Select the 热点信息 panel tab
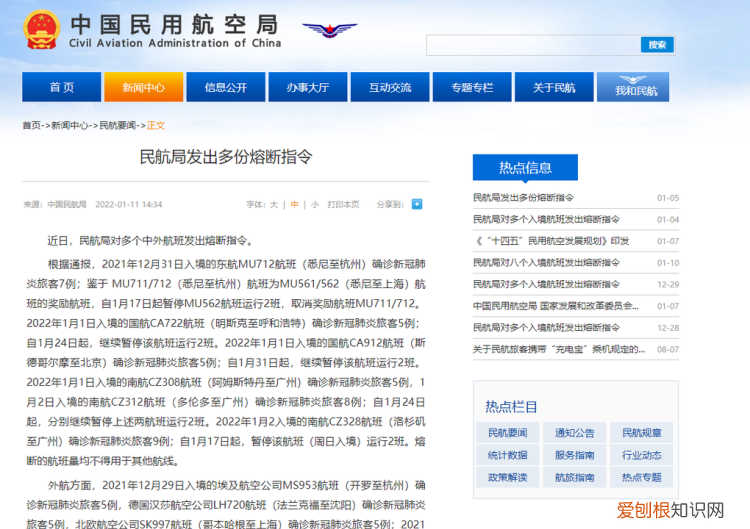This screenshot has height=529, width=750. tap(525, 167)
